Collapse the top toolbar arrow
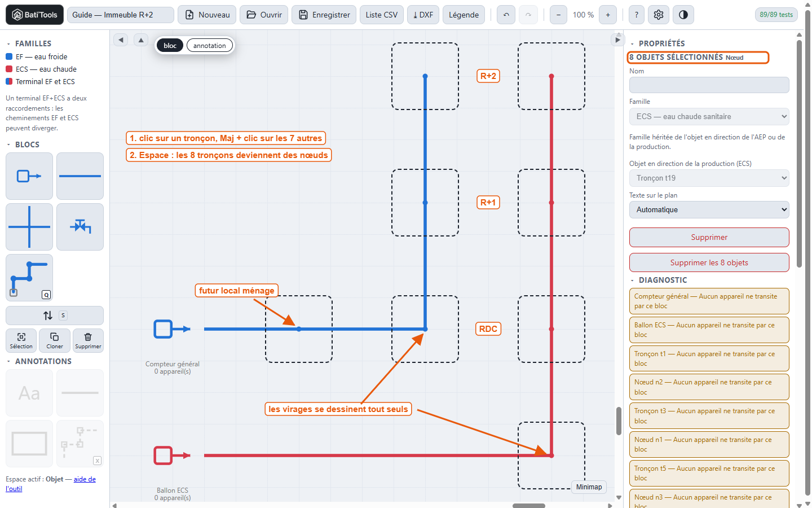 click(141, 40)
